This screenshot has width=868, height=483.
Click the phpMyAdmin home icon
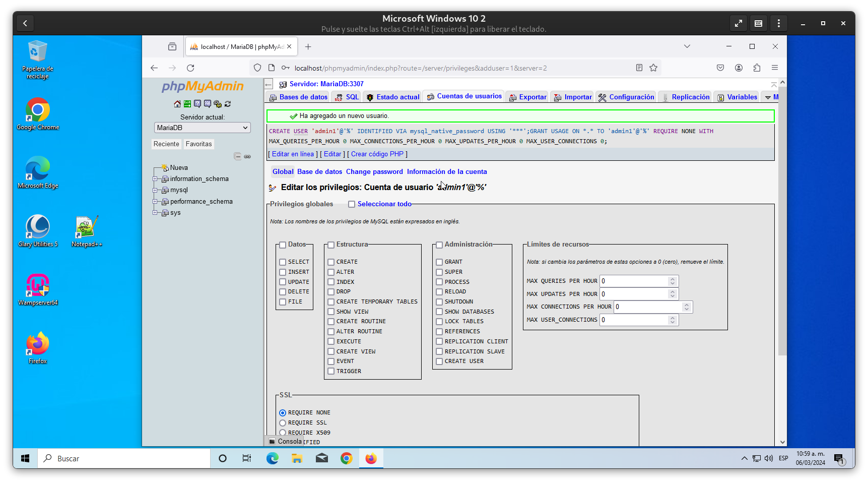click(177, 104)
